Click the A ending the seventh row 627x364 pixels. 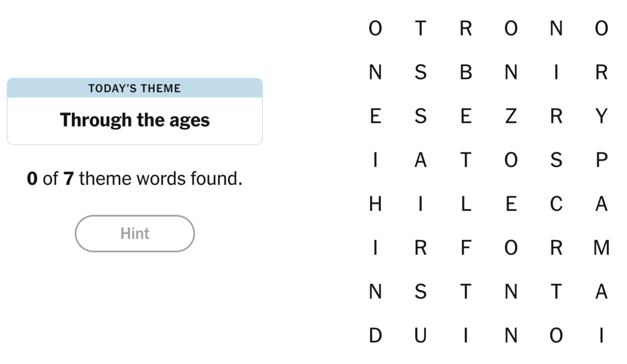tap(602, 293)
